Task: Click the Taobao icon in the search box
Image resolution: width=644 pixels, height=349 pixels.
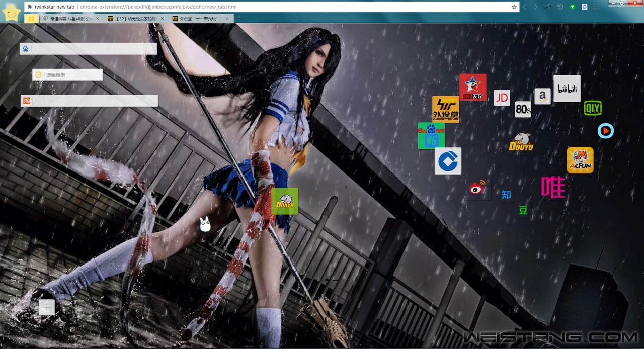Action: pos(27,101)
